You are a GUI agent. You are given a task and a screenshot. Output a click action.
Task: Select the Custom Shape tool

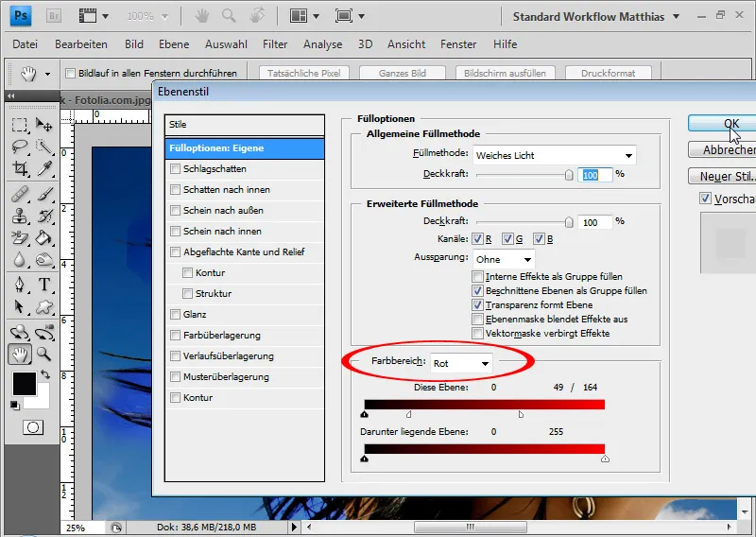click(43, 306)
